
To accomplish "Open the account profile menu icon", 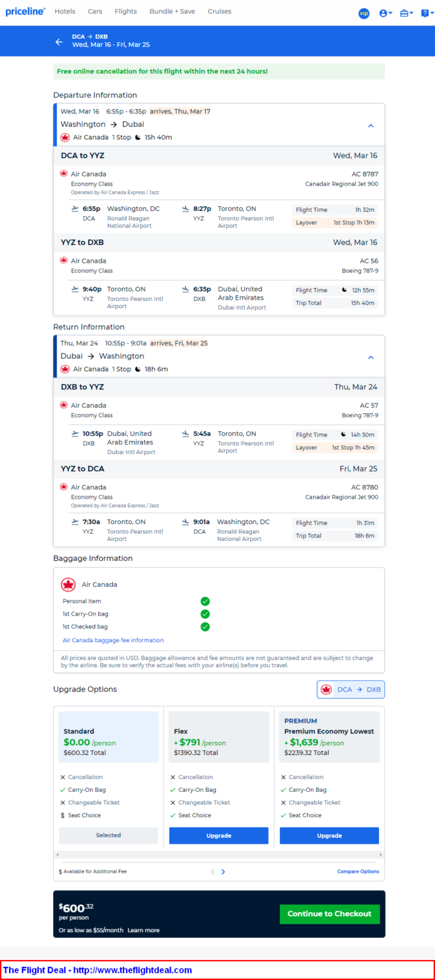I will tap(386, 13).
